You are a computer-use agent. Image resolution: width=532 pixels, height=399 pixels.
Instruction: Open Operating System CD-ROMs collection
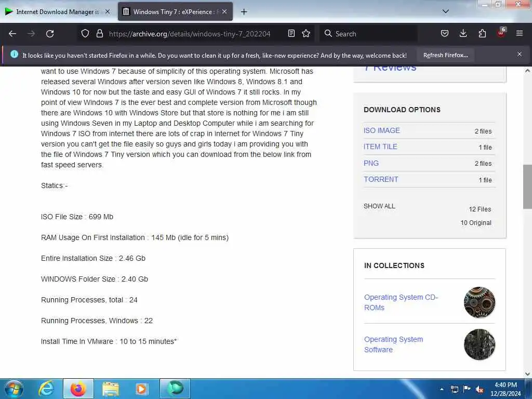[x=401, y=302]
